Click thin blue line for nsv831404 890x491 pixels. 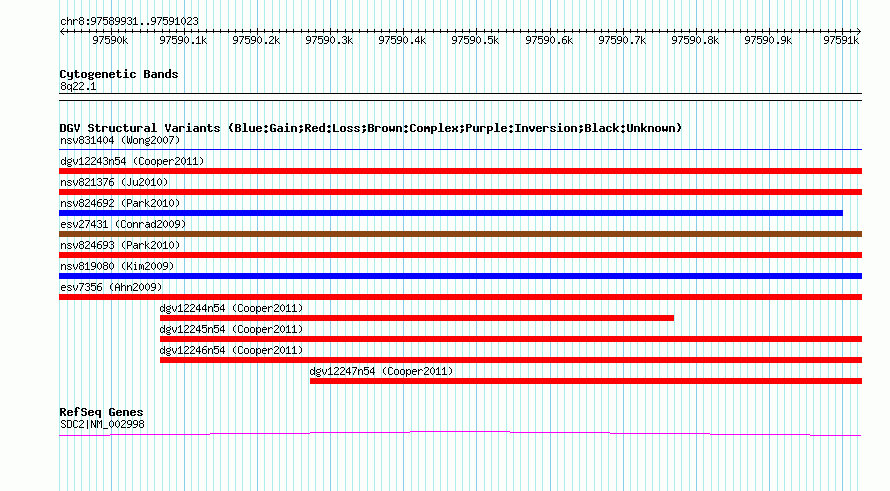[x=460, y=150]
